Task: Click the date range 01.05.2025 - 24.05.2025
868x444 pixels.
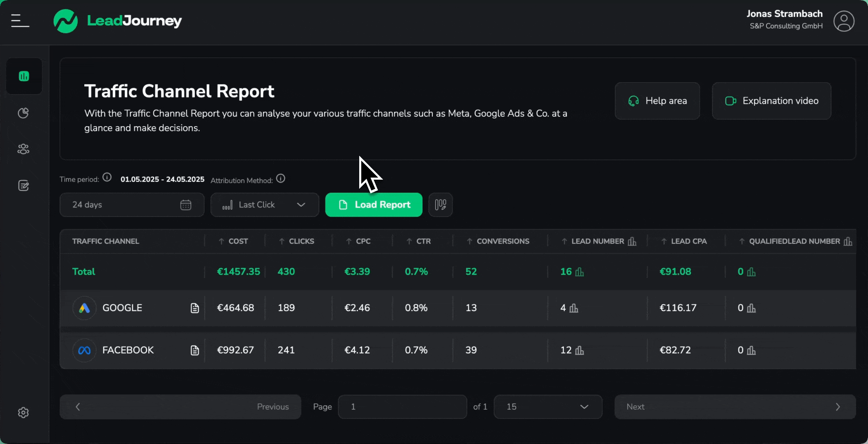Action: point(162,179)
